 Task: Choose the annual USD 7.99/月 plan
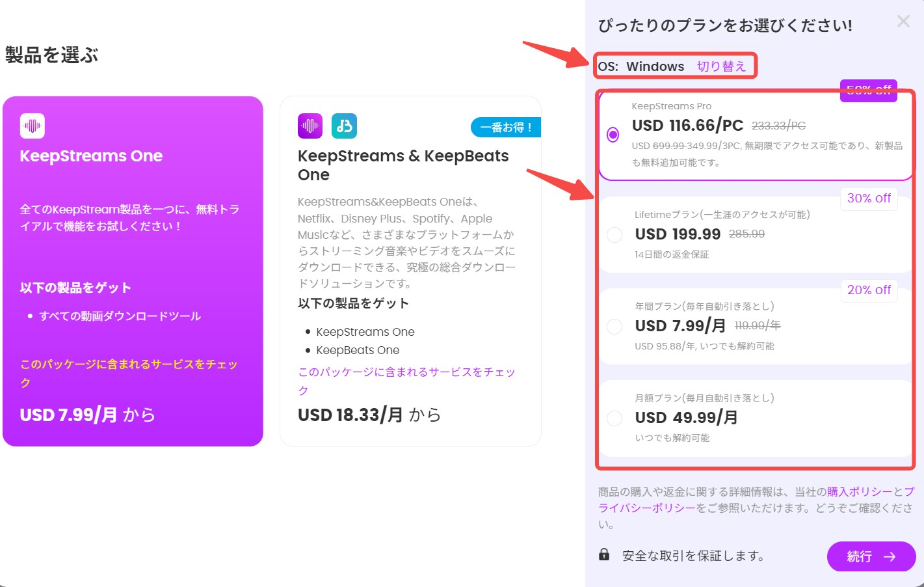point(614,327)
